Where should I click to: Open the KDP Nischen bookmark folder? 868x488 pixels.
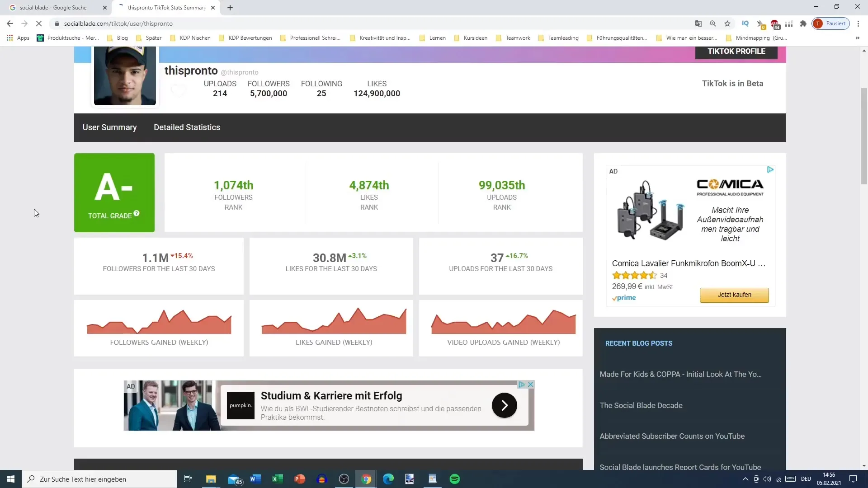(190, 38)
